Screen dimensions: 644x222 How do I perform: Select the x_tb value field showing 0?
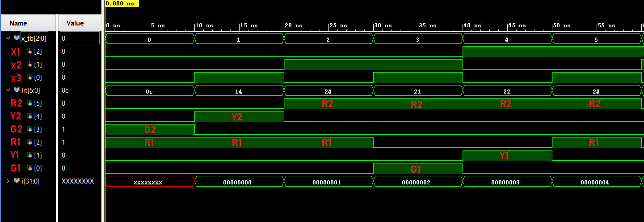pos(80,38)
